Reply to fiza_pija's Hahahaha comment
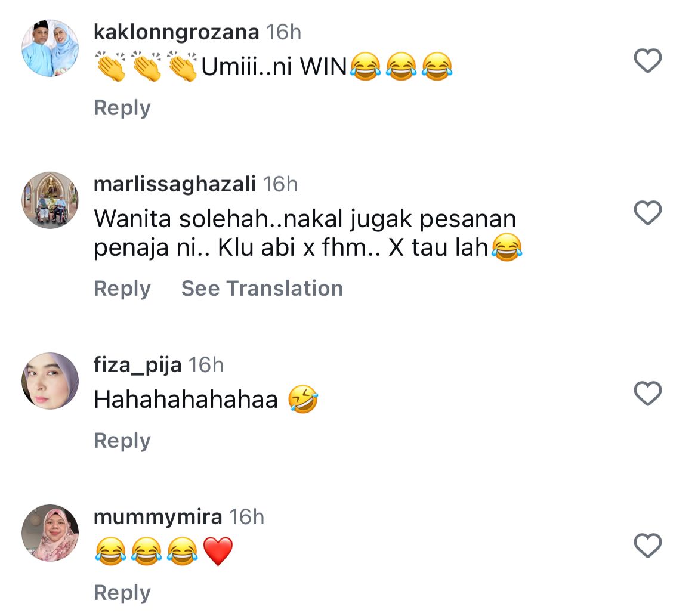 point(122,441)
